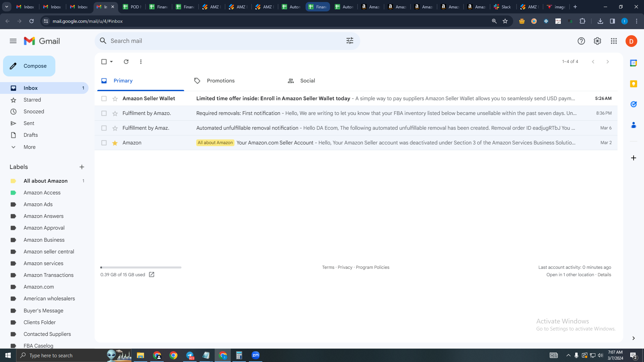This screenshot has height=362, width=644.
Task: Open File Explorer from the taskbar
Action: tap(141, 355)
